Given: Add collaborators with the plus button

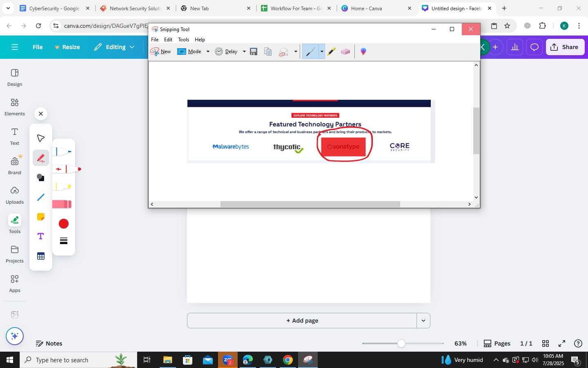Looking at the screenshot, I should 495,47.
